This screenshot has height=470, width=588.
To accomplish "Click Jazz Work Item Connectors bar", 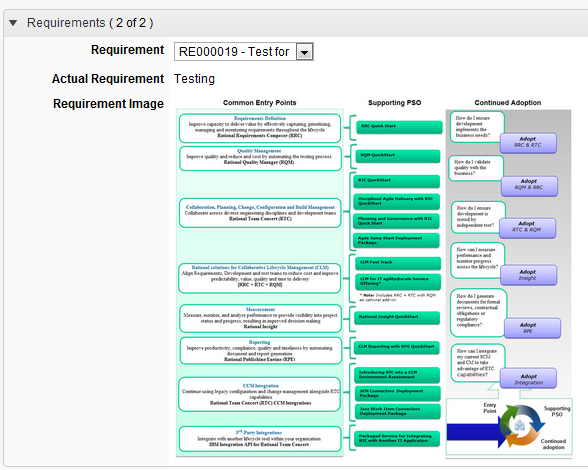I will tap(397, 411).
